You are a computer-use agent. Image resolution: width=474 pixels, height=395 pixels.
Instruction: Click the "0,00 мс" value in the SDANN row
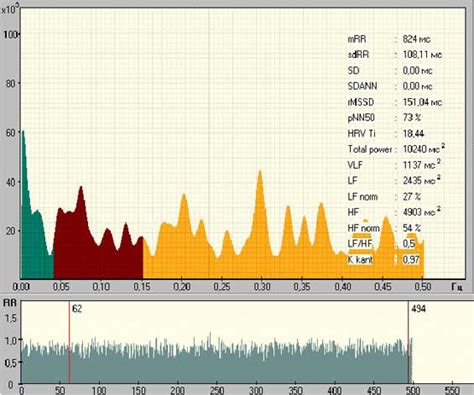[417, 86]
